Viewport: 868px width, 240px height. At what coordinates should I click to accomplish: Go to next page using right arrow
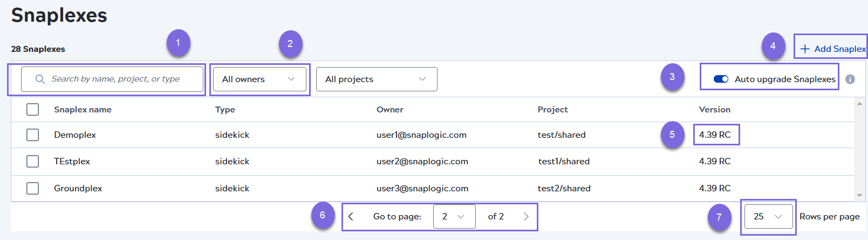pos(526,217)
